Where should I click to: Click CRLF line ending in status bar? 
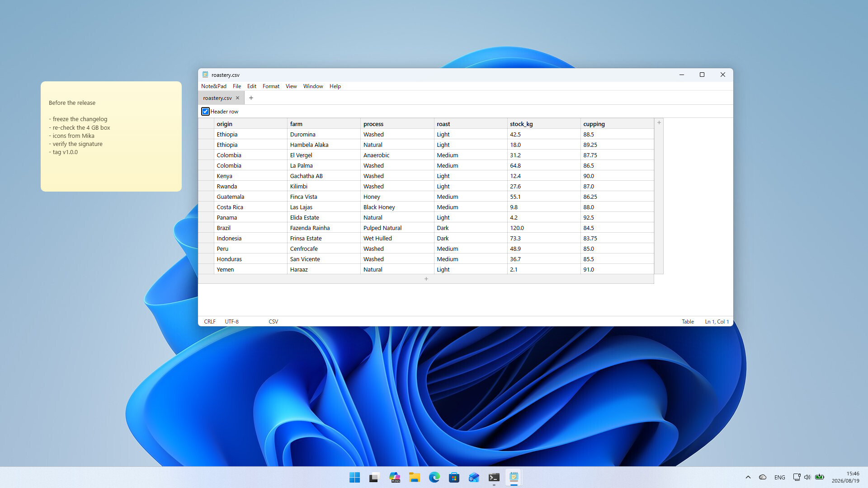tap(210, 322)
